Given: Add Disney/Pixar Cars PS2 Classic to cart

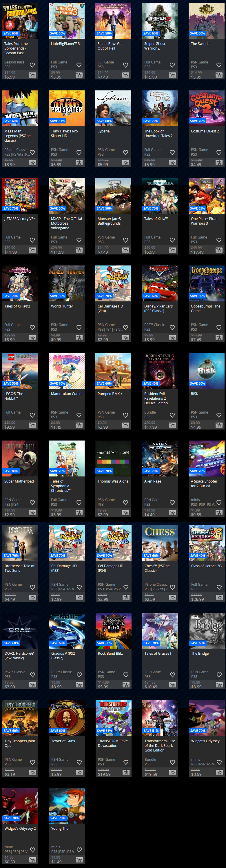Looking at the screenshot, I should 172,338.
